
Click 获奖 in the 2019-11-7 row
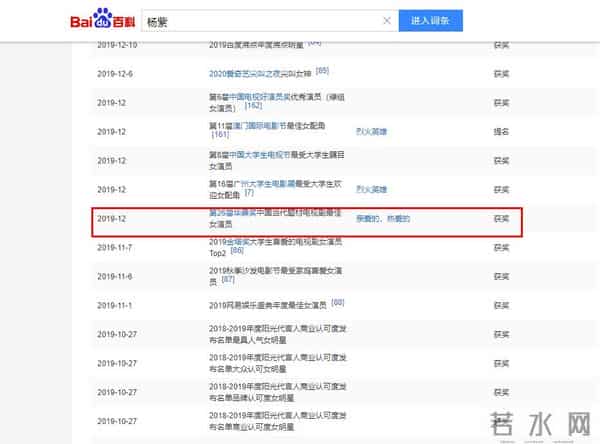point(501,248)
